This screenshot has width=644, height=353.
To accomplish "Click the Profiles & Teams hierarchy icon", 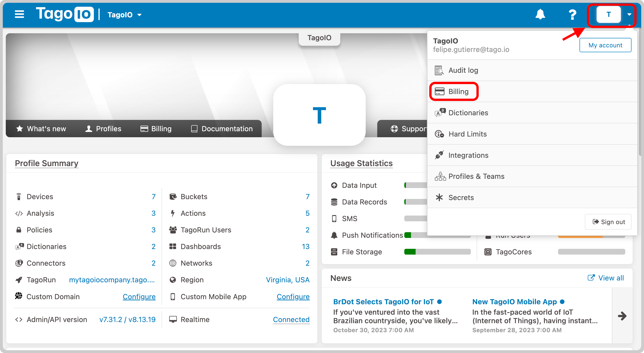I will (x=440, y=176).
